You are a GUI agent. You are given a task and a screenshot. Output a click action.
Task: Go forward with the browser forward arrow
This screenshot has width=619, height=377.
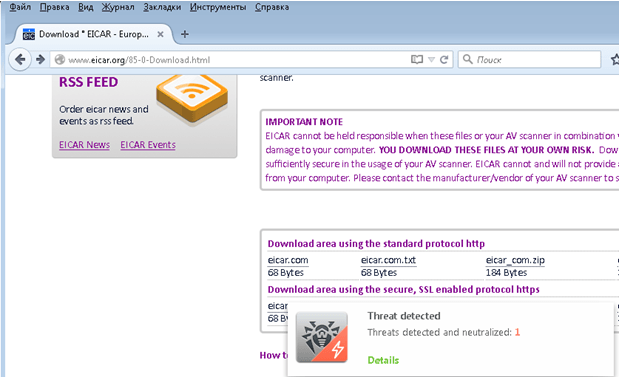(x=40, y=60)
